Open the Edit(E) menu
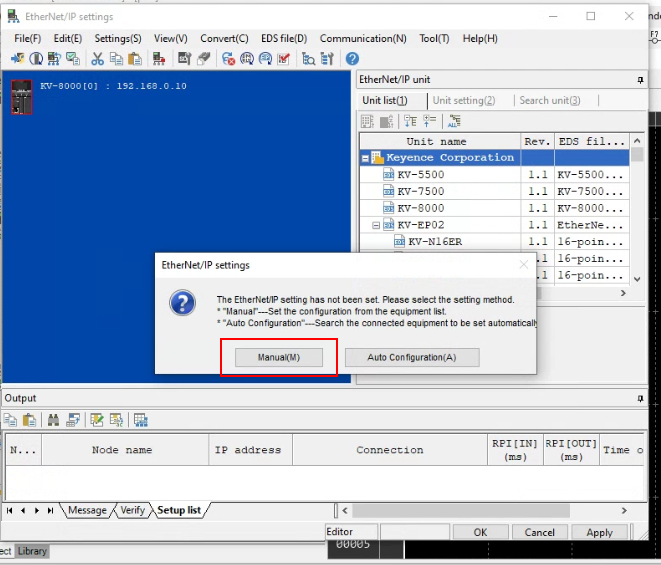The width and height of the screenshot is (661, 565). pyautogui.click(x=68, y=38)
